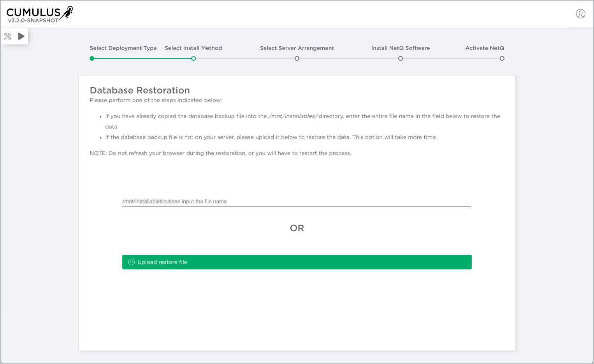Go to Select Install Method step label

[x=193, y=48]
